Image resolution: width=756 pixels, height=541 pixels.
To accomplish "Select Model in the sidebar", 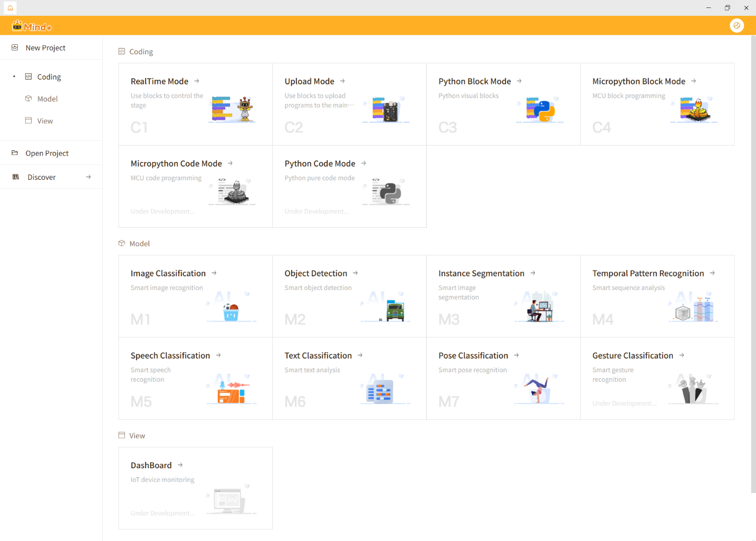I will 47,99.
